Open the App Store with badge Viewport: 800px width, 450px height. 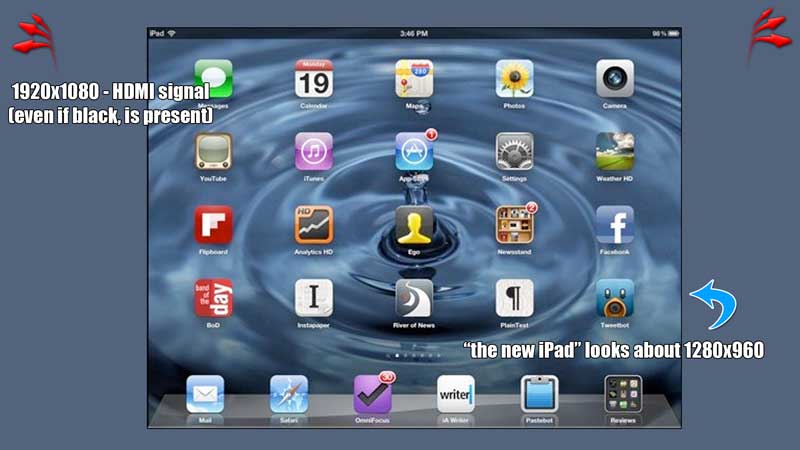[414, 152]
